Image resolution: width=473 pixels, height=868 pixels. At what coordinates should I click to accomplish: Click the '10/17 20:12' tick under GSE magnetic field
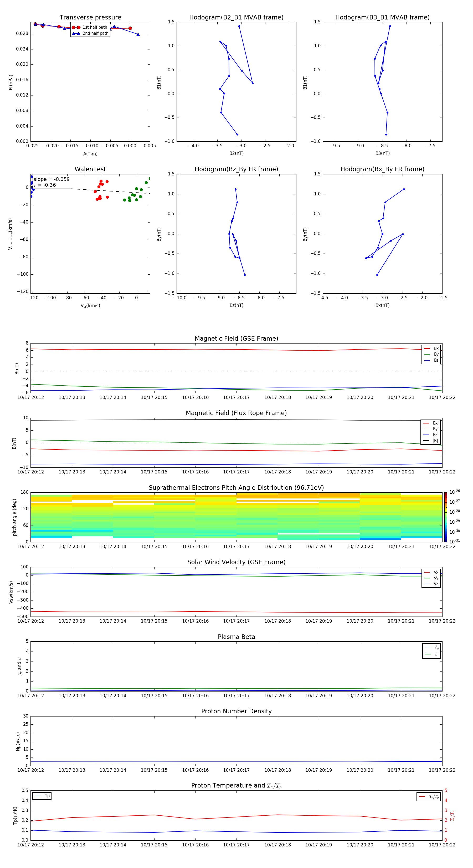coord(31,397)
